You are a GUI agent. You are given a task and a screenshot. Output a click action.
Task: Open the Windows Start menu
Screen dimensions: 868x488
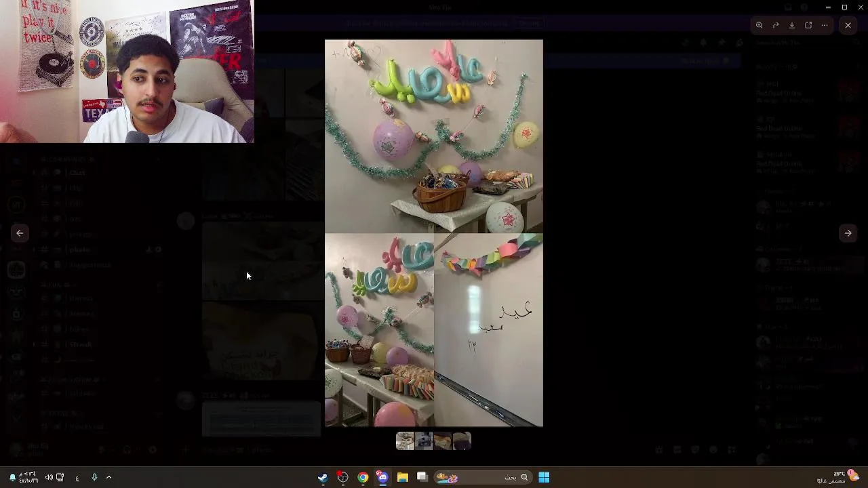click(544, 477)
